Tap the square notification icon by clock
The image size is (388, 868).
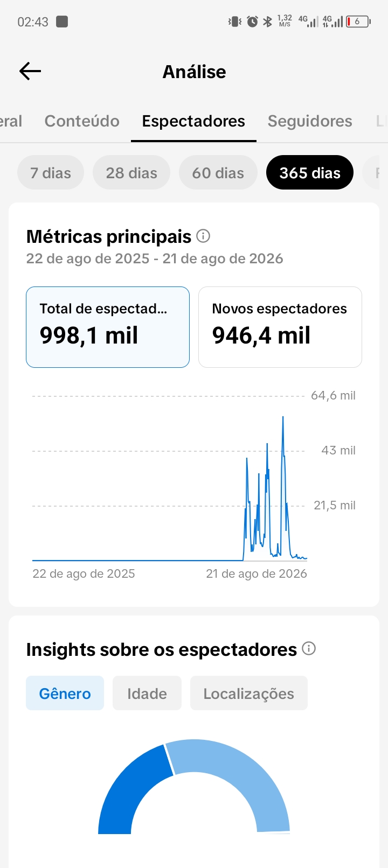[62, 22]
